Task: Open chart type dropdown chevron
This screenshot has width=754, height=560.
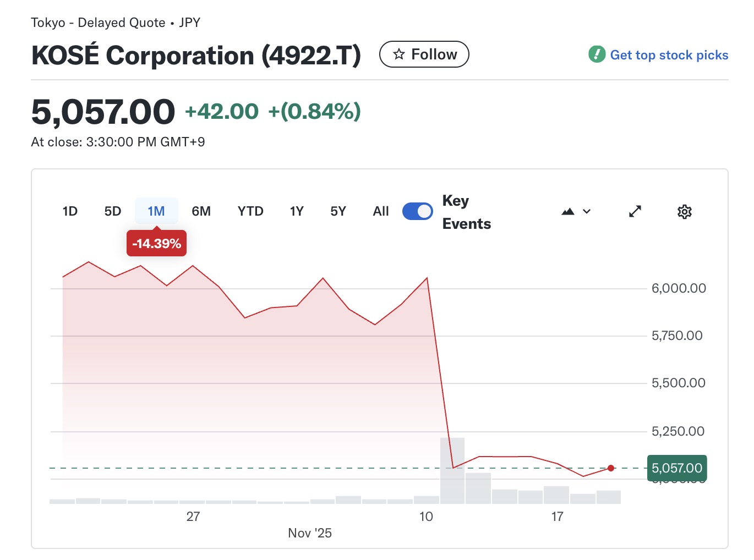Action: (587, 212)
